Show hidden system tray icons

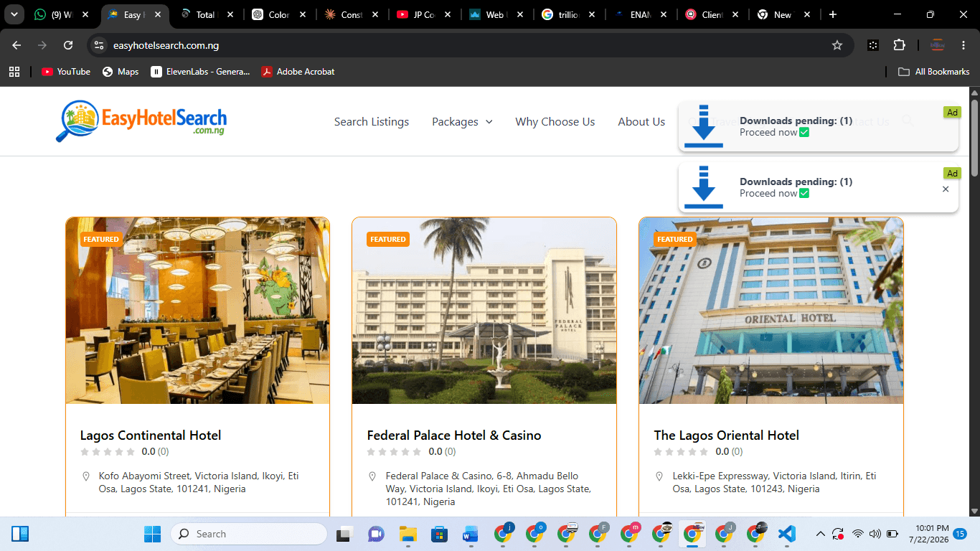pos(821,534)
